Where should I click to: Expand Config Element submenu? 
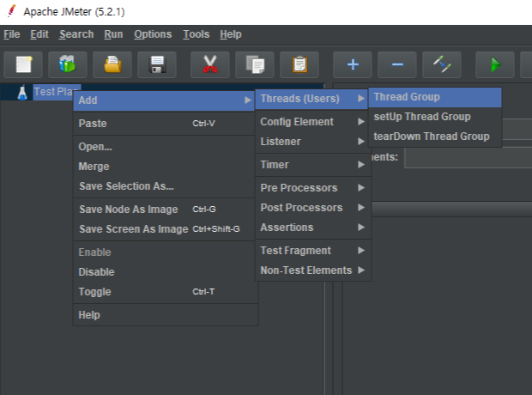click(x=313, y=122)
